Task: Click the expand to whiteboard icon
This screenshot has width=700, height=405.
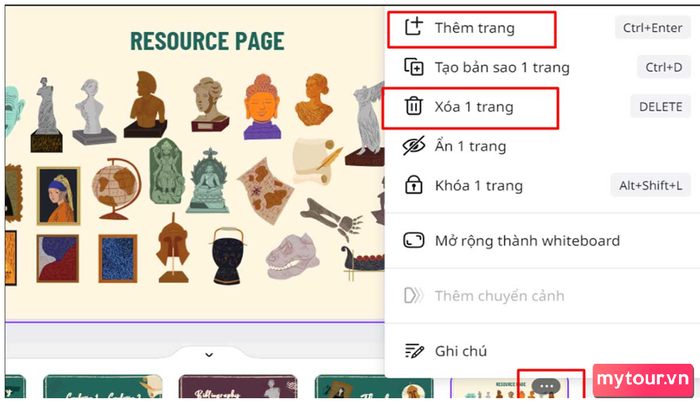Action: coord(414,240)
